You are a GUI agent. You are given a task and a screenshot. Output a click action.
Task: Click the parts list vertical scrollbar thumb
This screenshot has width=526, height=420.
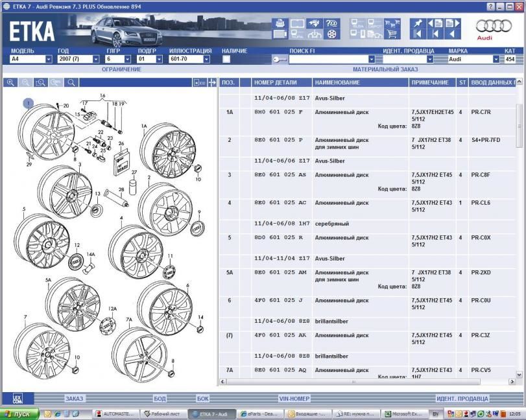pos(519,126)
